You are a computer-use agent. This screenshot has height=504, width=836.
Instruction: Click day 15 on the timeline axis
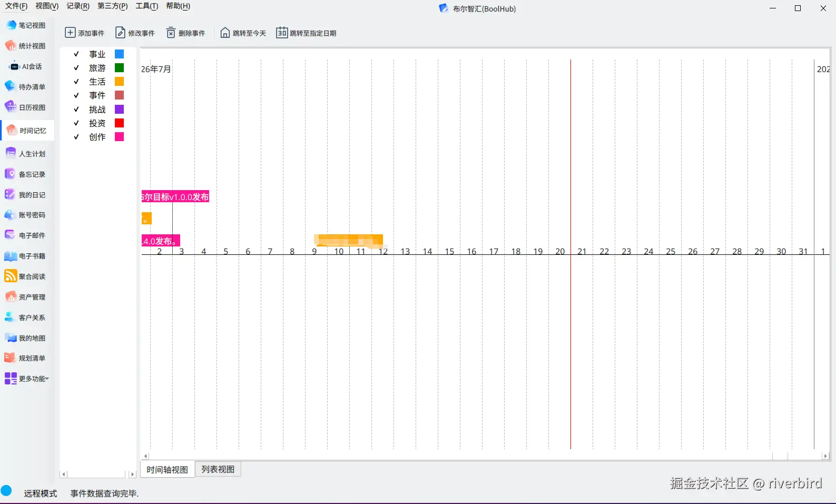(x=449, y=251)
